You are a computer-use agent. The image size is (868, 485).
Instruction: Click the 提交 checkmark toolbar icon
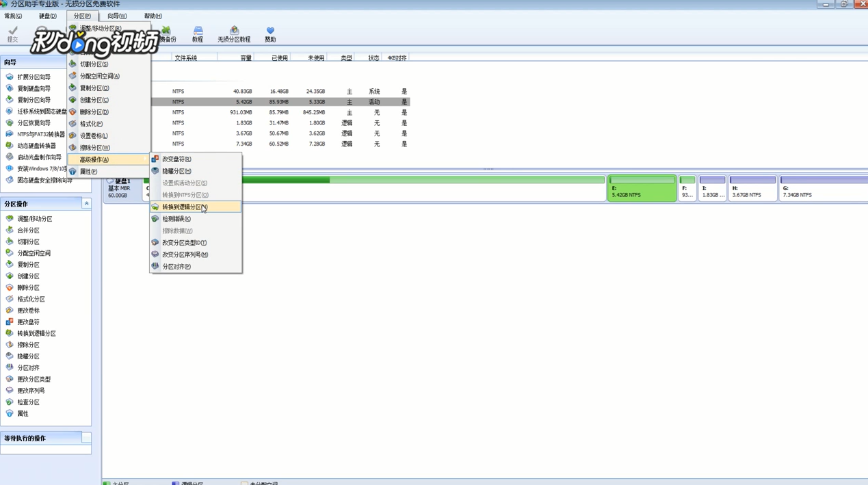coord(12,34)
